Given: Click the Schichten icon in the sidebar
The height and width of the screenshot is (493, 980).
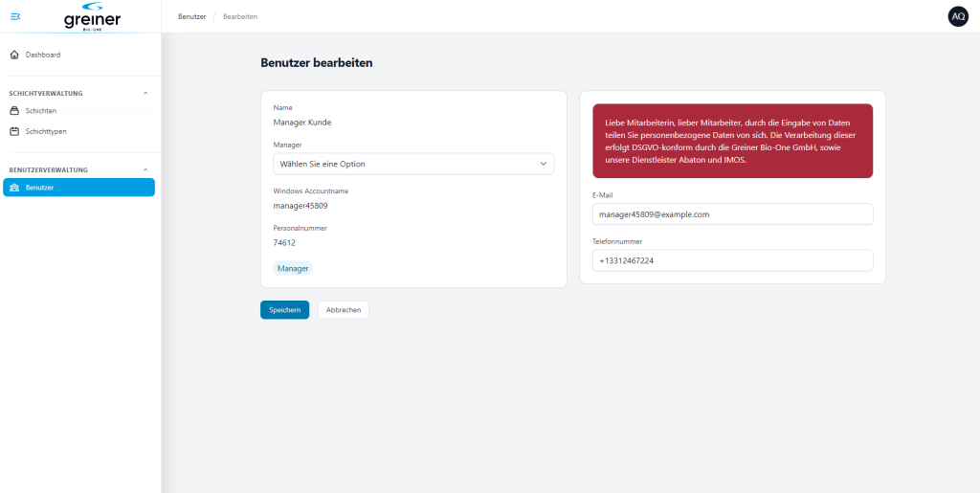Looking at the screenshot, I should 14,111.
